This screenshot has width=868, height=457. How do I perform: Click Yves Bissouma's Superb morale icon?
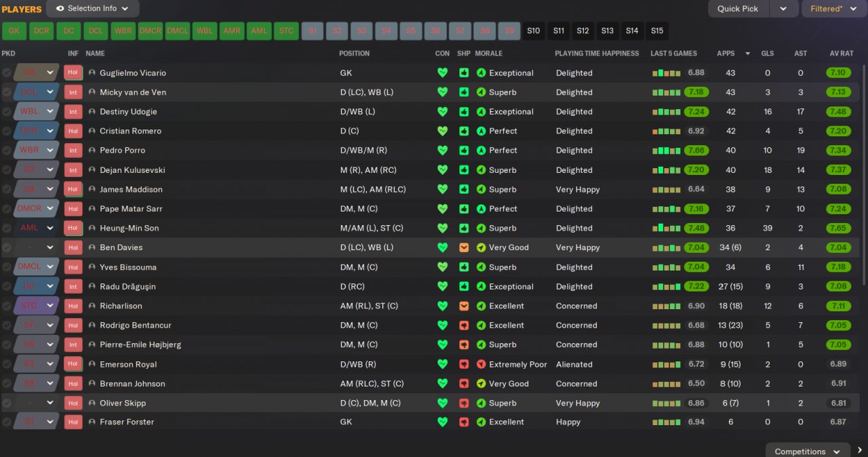pos(481,267)
